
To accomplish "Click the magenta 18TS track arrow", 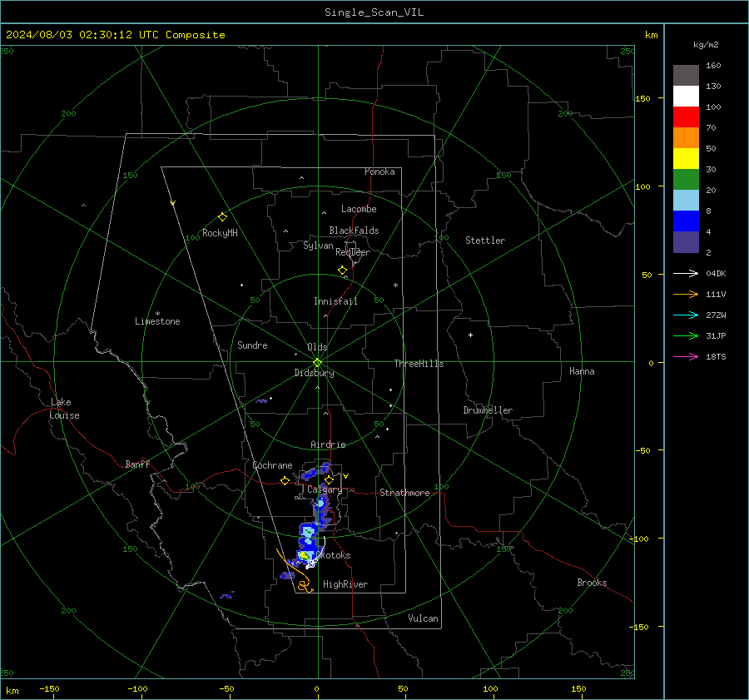I will 686,356.
